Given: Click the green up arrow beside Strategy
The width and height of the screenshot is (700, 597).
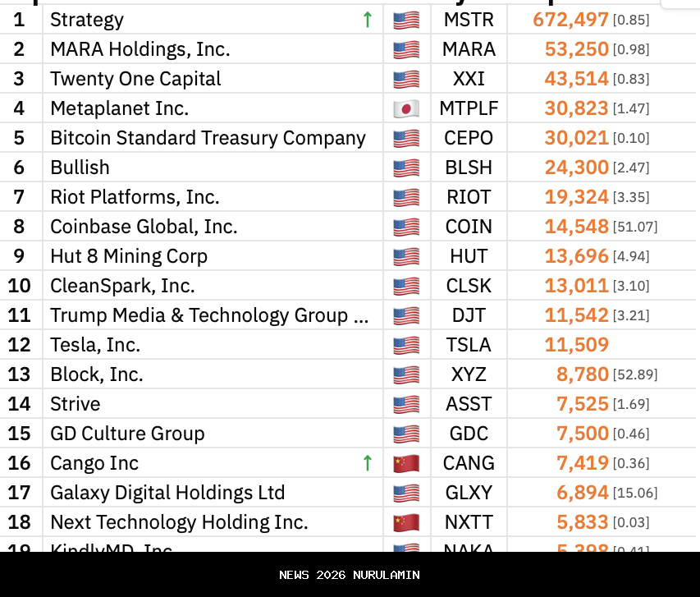Looking at the screenshot, I should point(368,20).
